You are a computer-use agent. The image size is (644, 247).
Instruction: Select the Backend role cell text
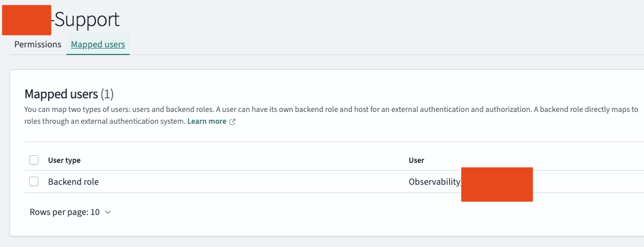[73, 182]
